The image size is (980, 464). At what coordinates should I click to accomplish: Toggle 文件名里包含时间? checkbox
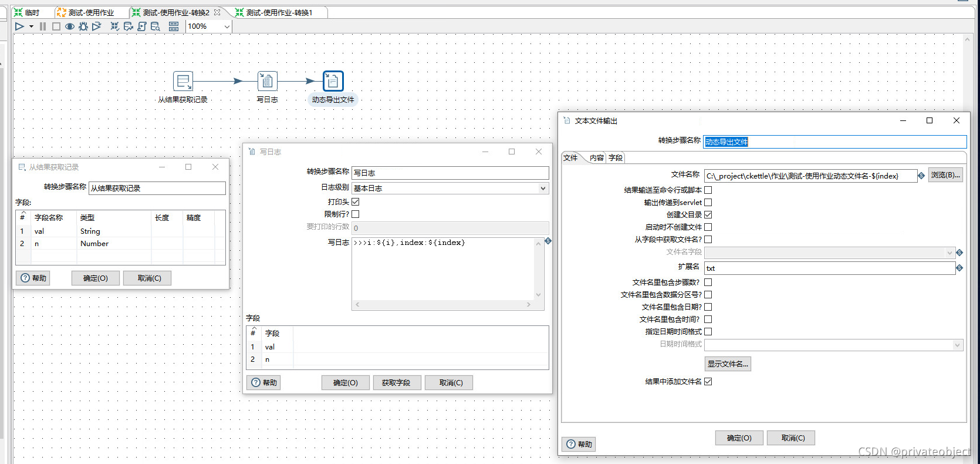pyautogui.click(x=708, y=320)
